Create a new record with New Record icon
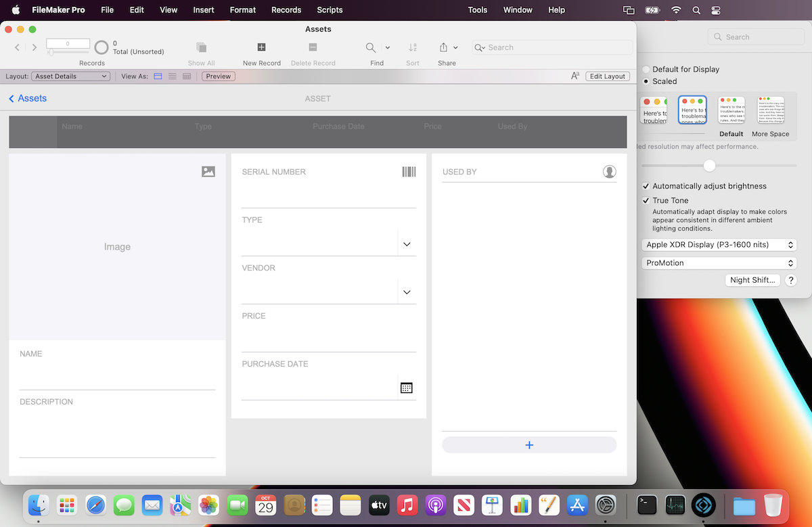This screenshot has width=812, height=527. pos(261,47)
